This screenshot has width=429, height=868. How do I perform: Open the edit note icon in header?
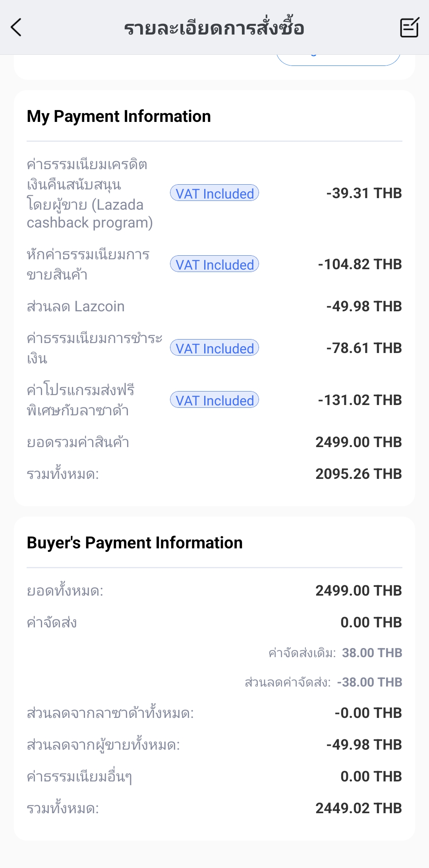click(409, 27)
